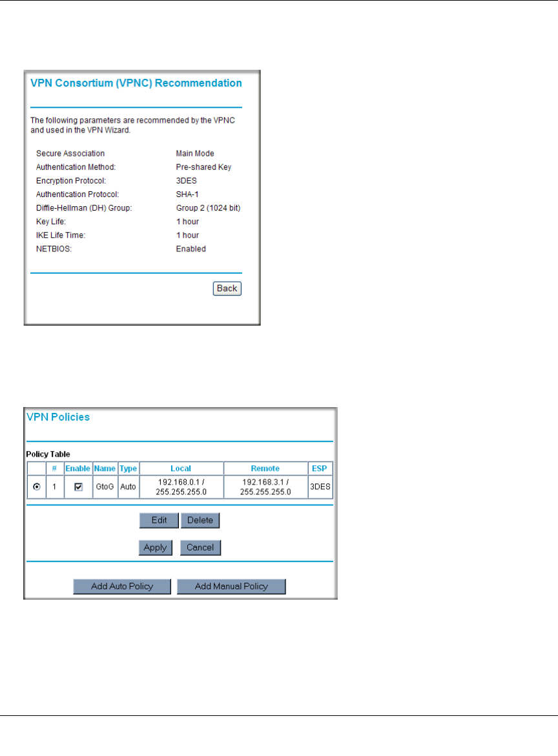The width and height of the screenshot is (558, 756).
Task: Click the Auto type cell
Action: tap(128, 487)
